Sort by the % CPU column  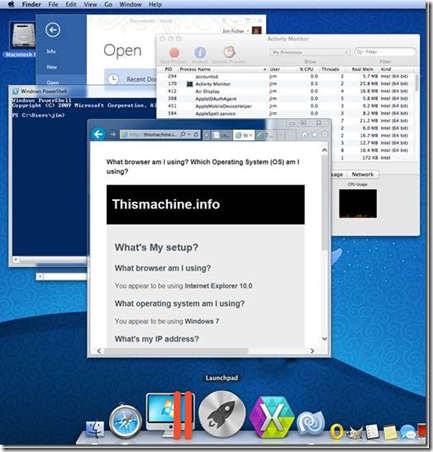click(306, 69)
